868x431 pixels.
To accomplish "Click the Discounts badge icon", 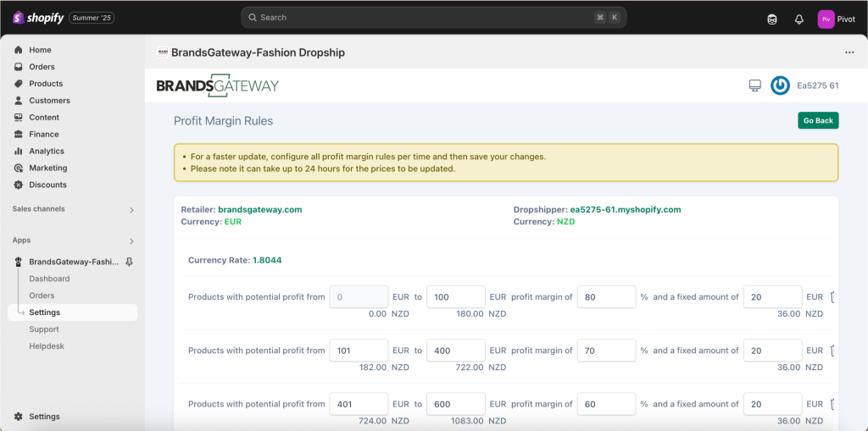I will (x=19, y=185).
